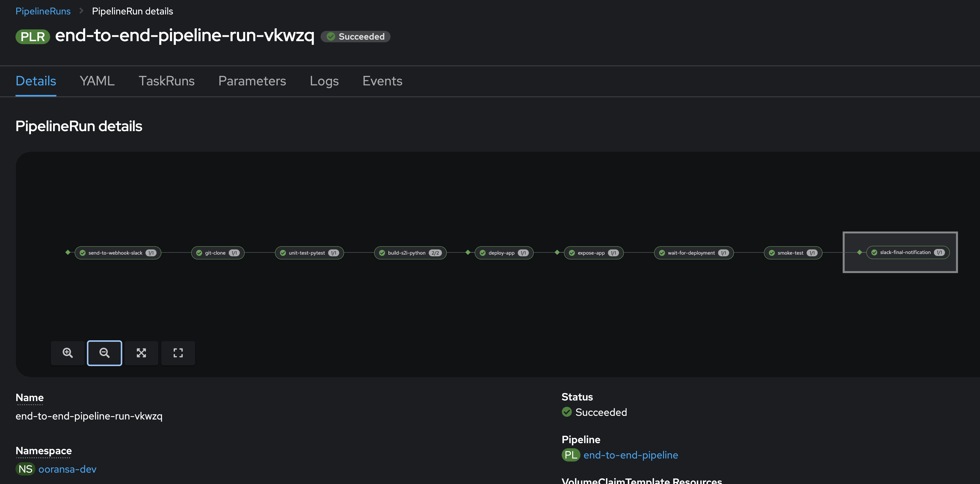
Task: Click the zoom in graph button
Action: click(x=68, y=353)
